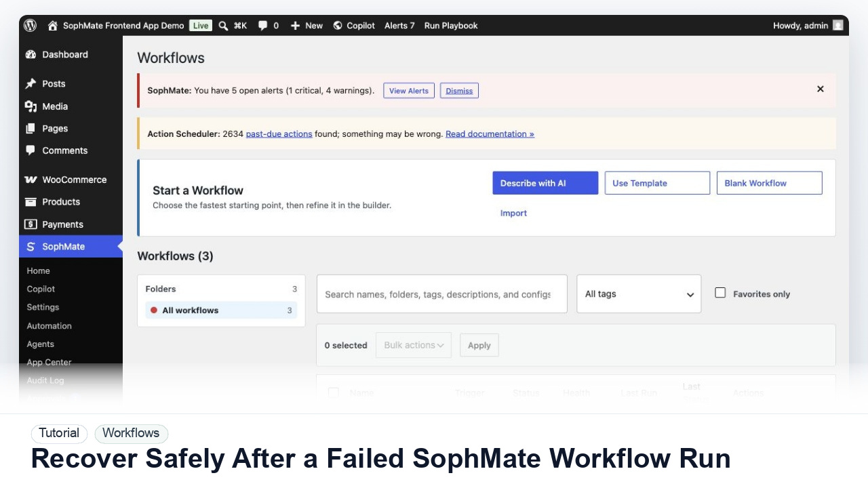This screenshot has width=868, height=488.
Task: Click Use Template button
Action: pos(657,183)
